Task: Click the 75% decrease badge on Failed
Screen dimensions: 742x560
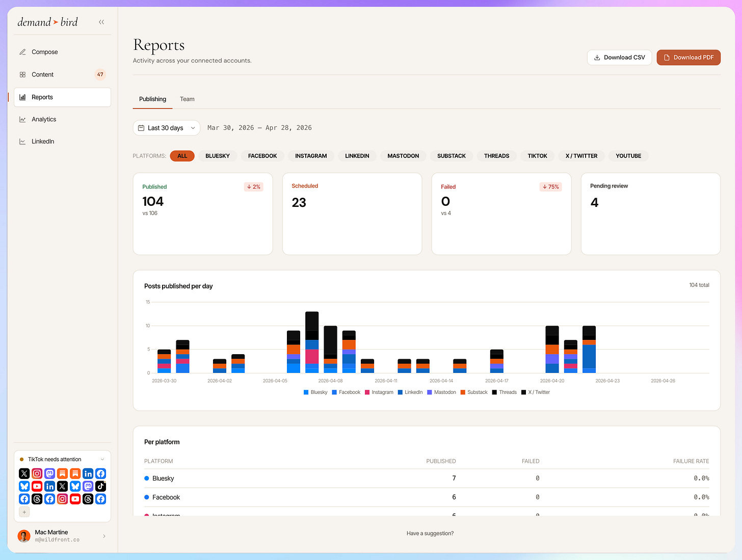Action: [551, 187]
